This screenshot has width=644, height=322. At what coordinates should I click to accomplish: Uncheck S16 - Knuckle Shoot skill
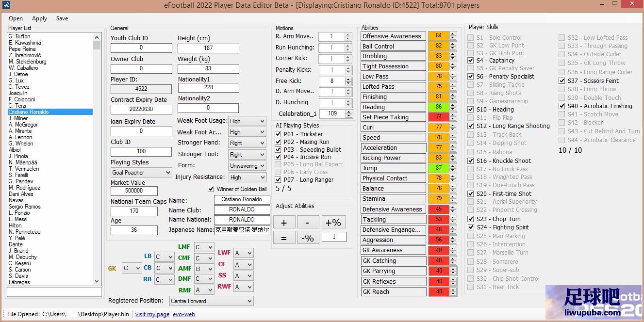(471, 161)
